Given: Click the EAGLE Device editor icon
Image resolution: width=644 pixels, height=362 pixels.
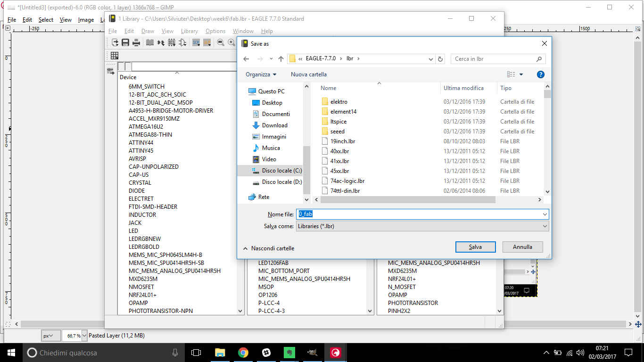Looking at the screenshot, I should pos(161,42).
